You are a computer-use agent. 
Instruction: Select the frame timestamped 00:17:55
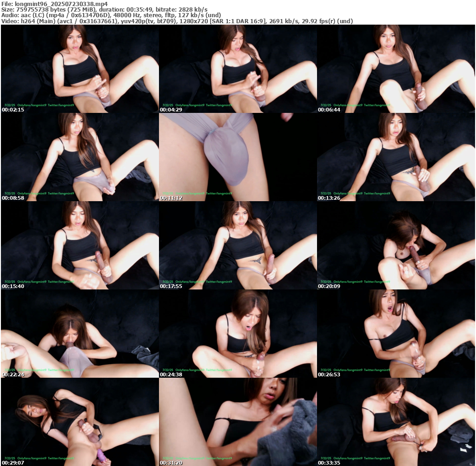tap(238, 245)
